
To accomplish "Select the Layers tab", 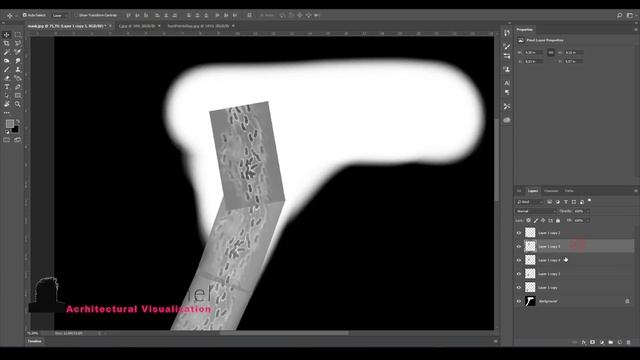I will pyautogui.click(x=533, y=191).
